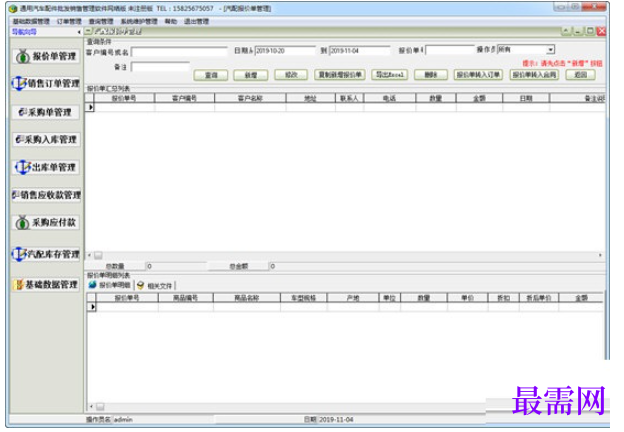Open 出库单管理 in the sidebar
The image size is (624, 432).
[46, 167]
